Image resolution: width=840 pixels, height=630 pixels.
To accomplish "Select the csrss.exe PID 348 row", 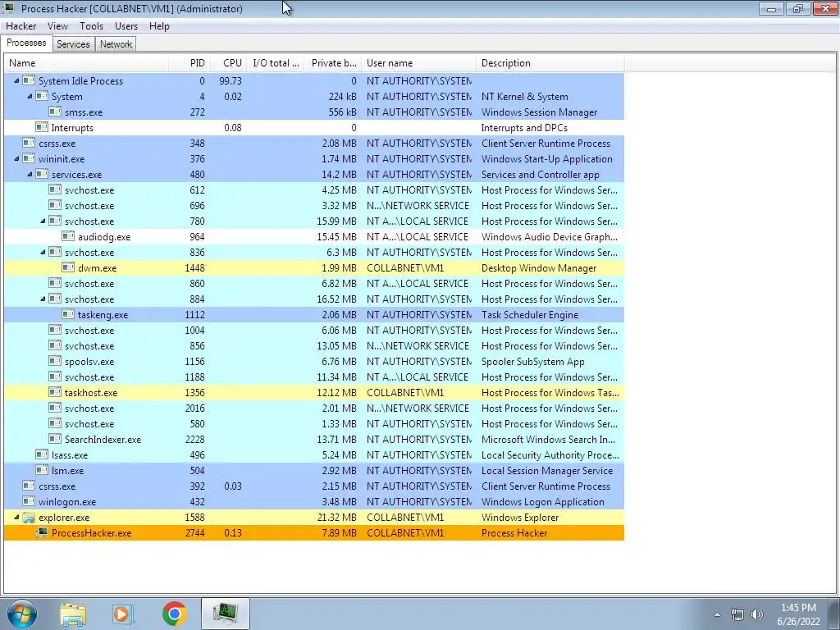I will pos(314,143).
